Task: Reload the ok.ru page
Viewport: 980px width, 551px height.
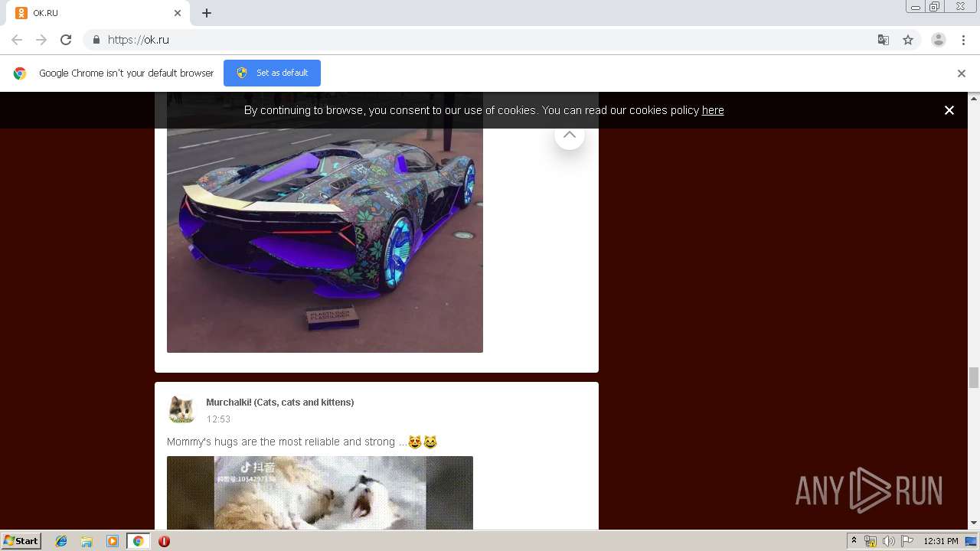Action: pyautogui.click(x=66, y=40)
